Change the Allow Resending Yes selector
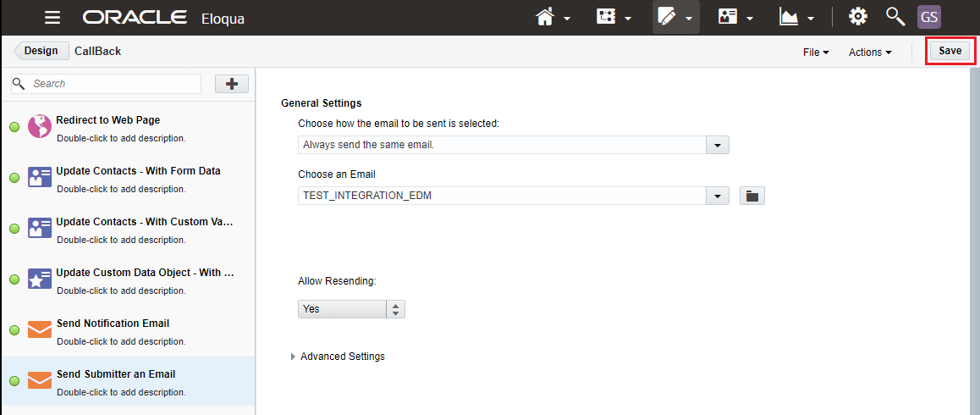The image size is (980, 415). pos(351,308)
